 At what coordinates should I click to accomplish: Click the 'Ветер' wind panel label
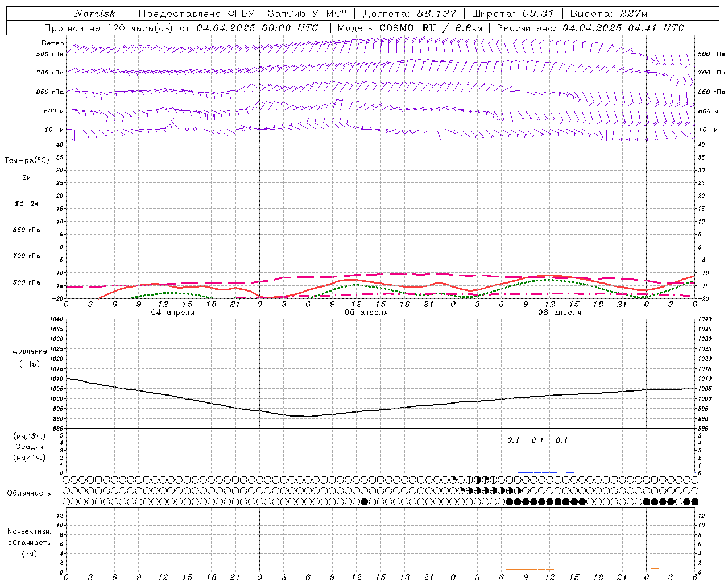coord(52,43)
